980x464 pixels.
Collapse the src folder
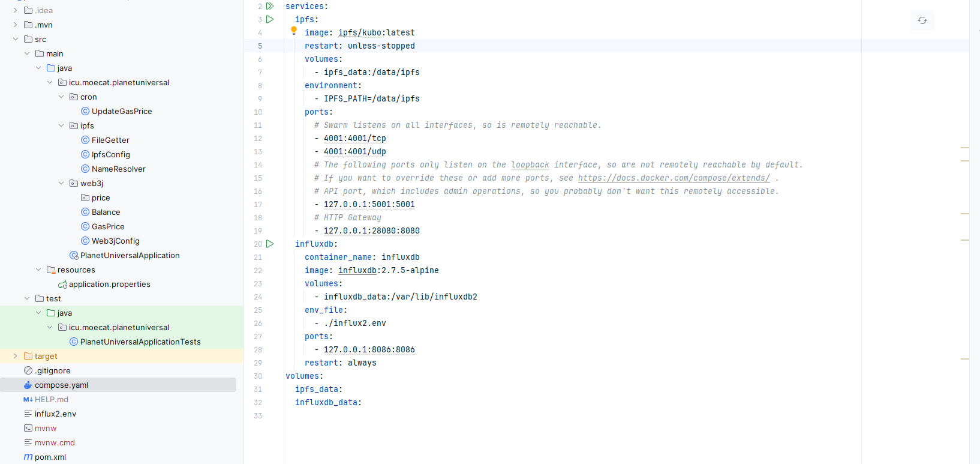coord(16,39)
